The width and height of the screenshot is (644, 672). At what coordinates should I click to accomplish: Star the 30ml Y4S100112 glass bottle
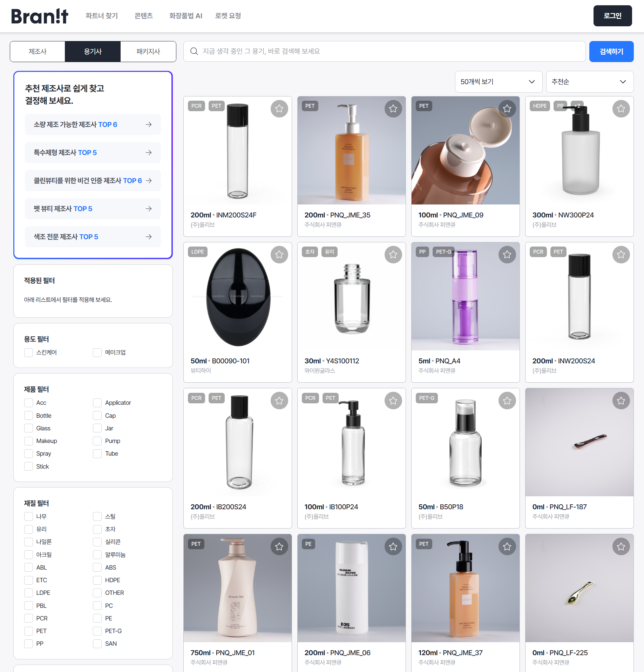click(393, 255)
